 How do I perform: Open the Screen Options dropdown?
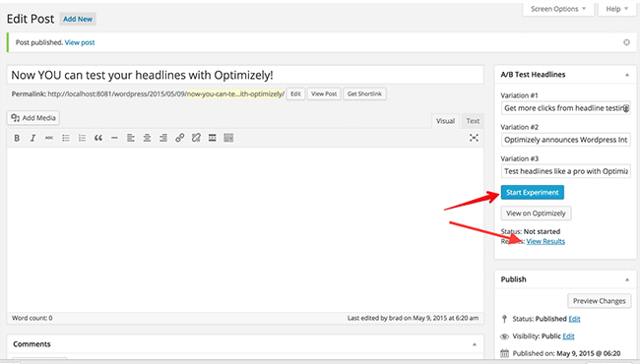(x=558, y=9)
